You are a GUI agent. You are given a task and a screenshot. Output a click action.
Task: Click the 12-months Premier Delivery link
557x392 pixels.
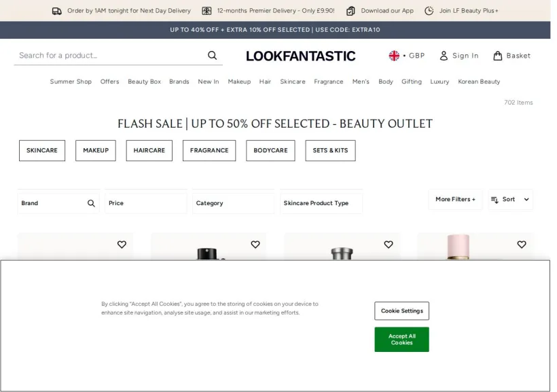pos(276,11)
